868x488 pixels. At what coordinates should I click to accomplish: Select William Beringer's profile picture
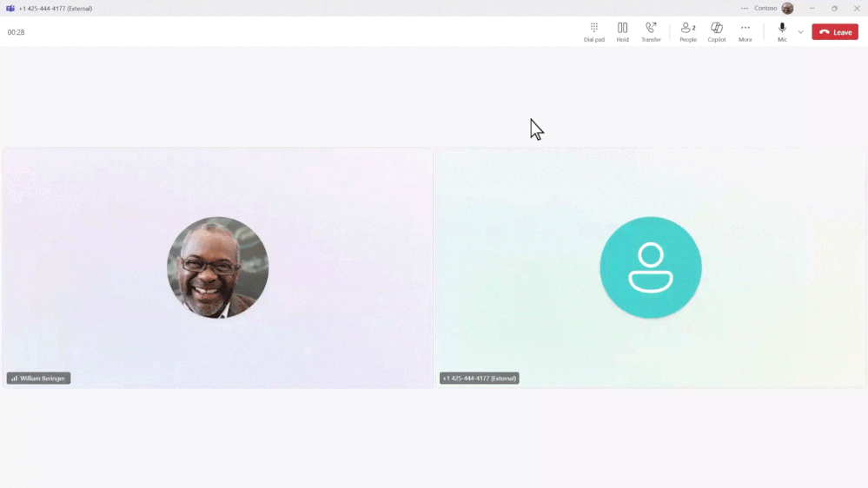click(217, 267)
